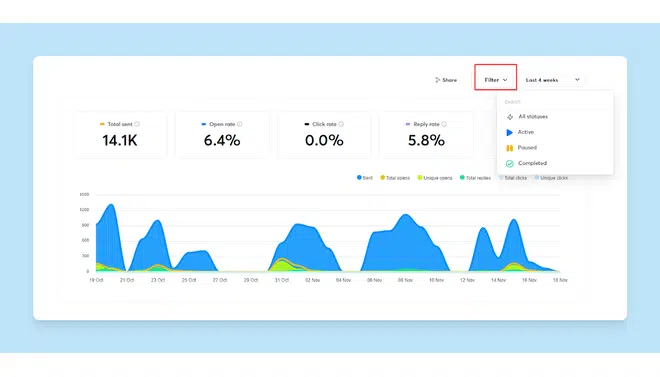Screen dimensions: 660x377
Task: Click the chevron arrow on Filter
Action: 505,80
